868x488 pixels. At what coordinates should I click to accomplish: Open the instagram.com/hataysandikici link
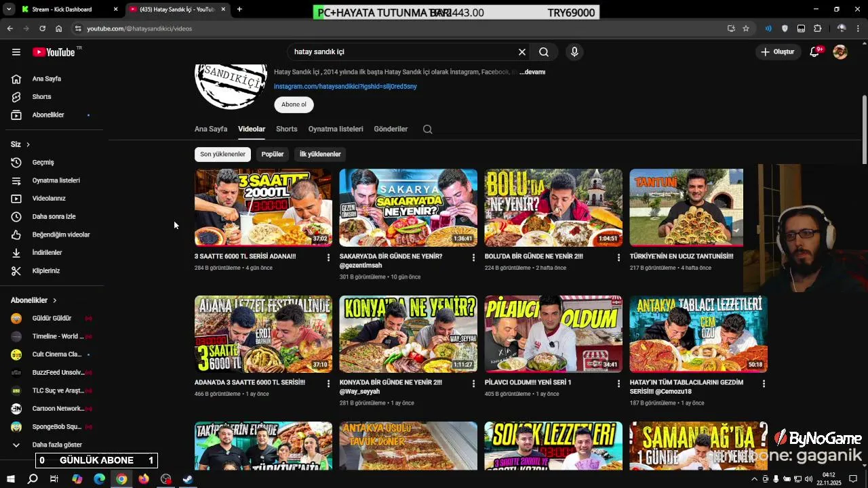coord(345,87)
